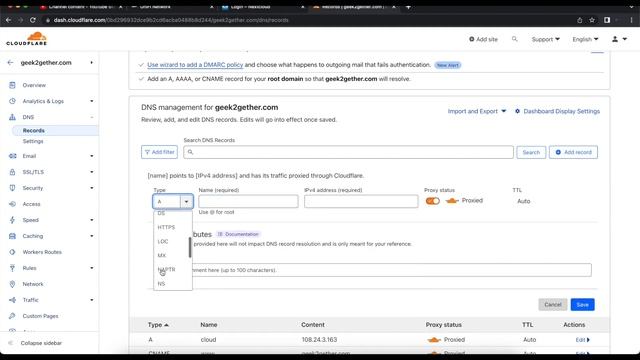The width and height of the screenshot is (640, 360).
Task: Sort table by Type column header
Action: pos(158,325)
